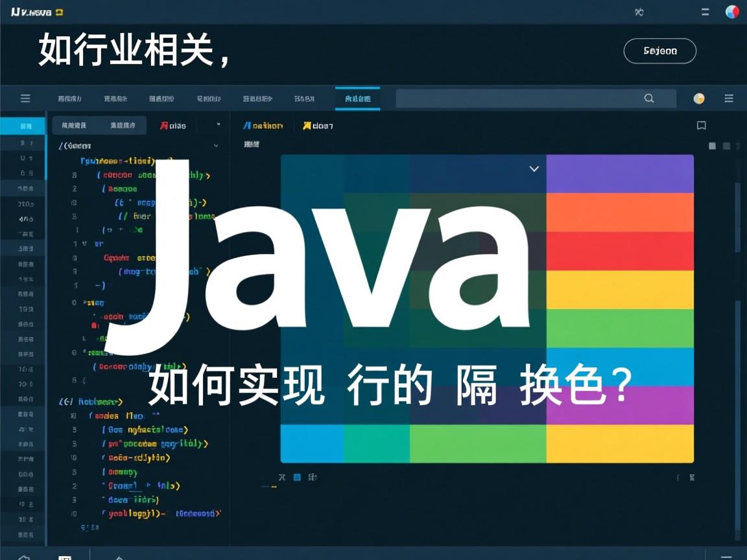Switch to the highlighted rightmost navigation tab
The image size is (747, 560).
[x=357, y=98]
